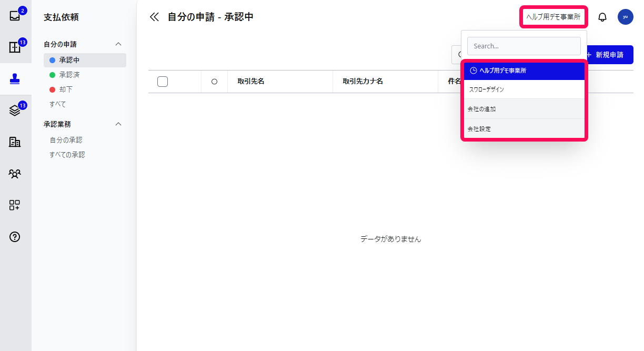
Task: Open notifications bell icon
Action: (x=602, y=17)
